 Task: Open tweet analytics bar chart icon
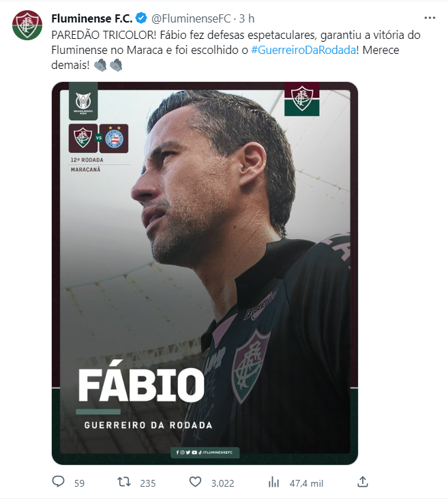(x=273, y=482)
